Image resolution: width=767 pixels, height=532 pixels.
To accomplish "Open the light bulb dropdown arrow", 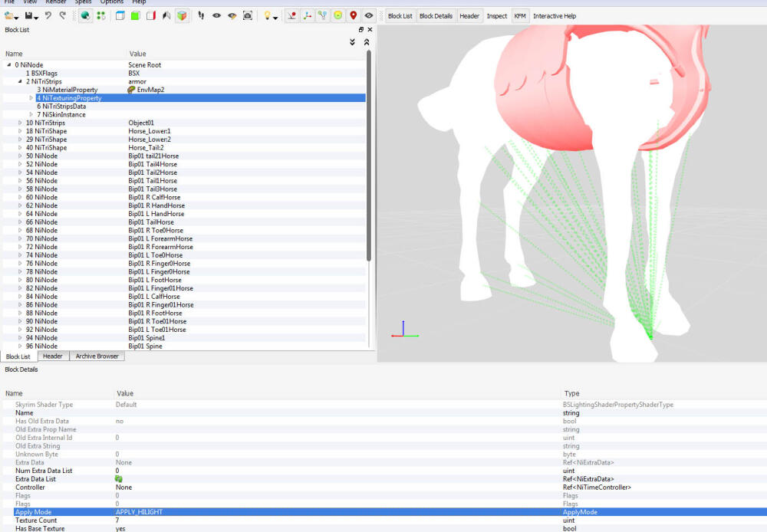I will click(276, 18).
